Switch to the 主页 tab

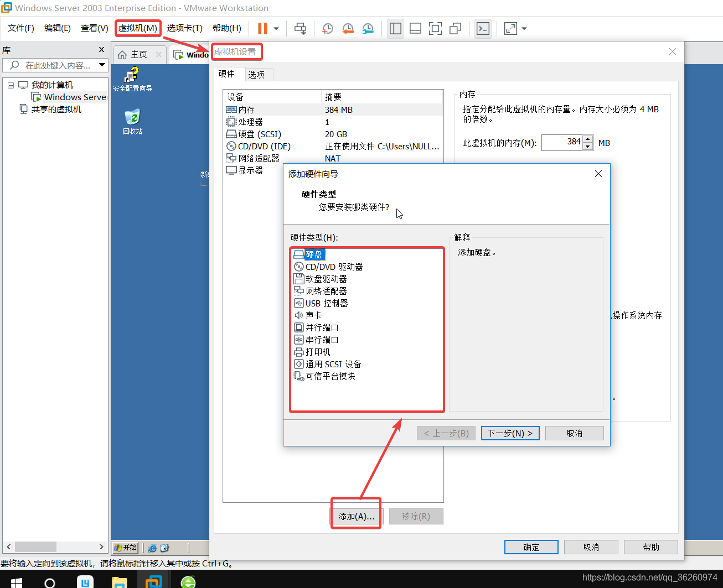pyautogui.click(x=139, y=54)
